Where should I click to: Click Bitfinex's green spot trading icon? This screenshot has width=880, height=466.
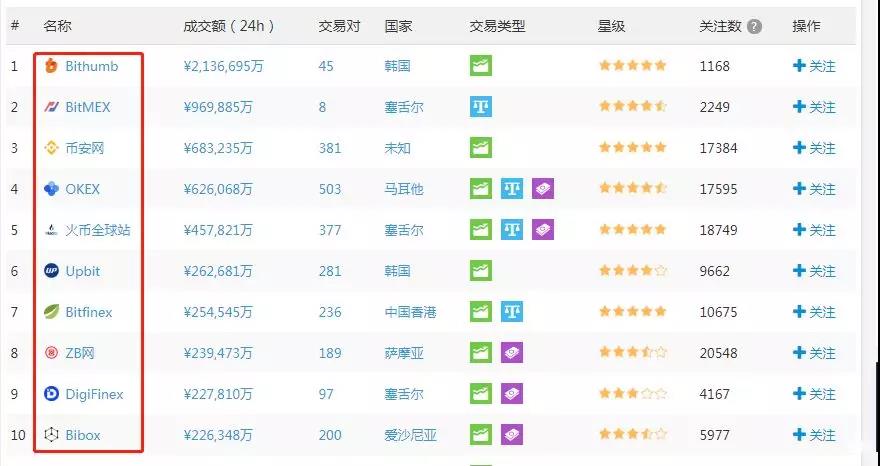pyautogui.click(x=481, y=312)
